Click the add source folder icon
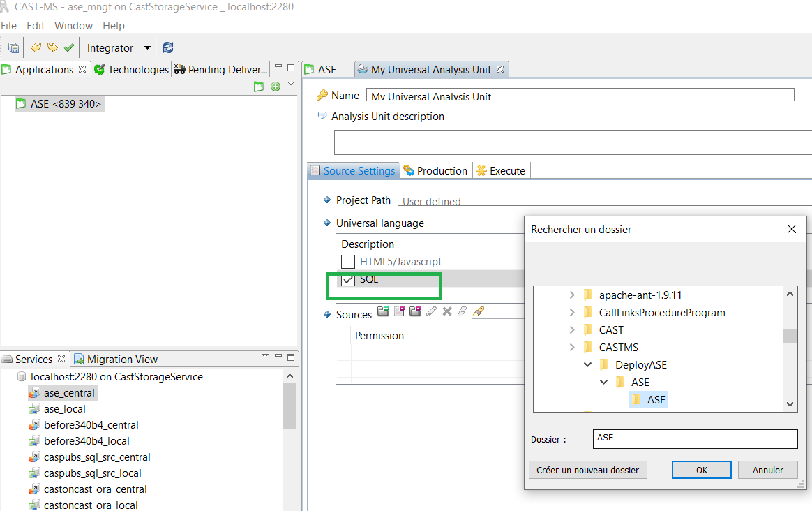 [382, 312]
